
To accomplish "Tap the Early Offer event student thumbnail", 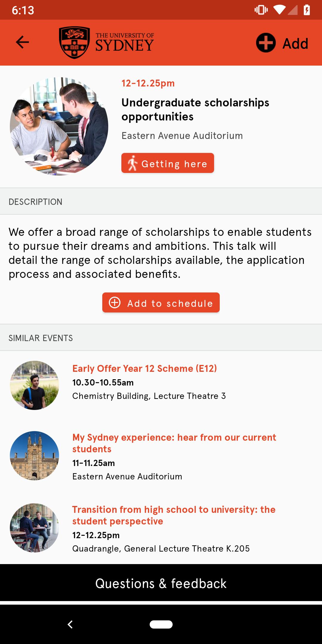I will tap(34, 385).
